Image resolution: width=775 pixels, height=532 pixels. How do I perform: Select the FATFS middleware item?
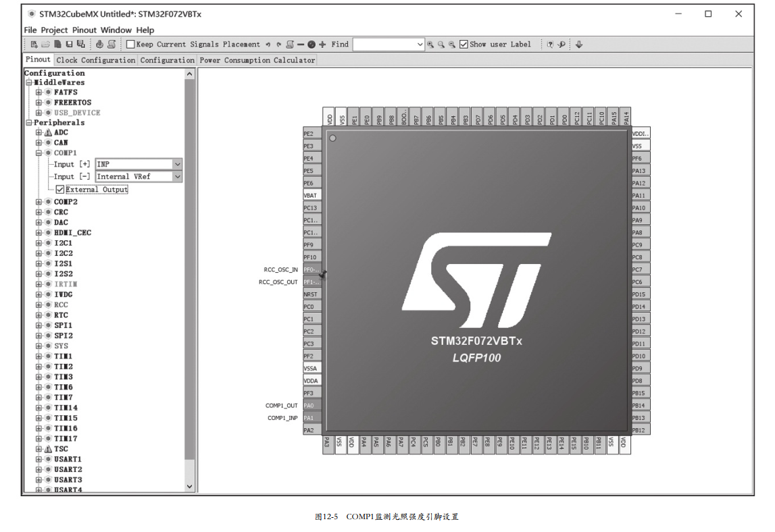tap(66, 92)
